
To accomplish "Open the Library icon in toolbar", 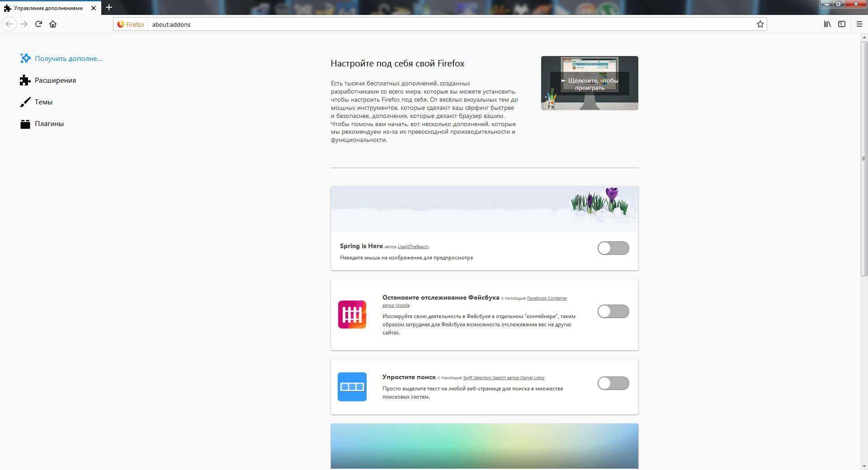I will pyautogui.click(x=827, y=24).
